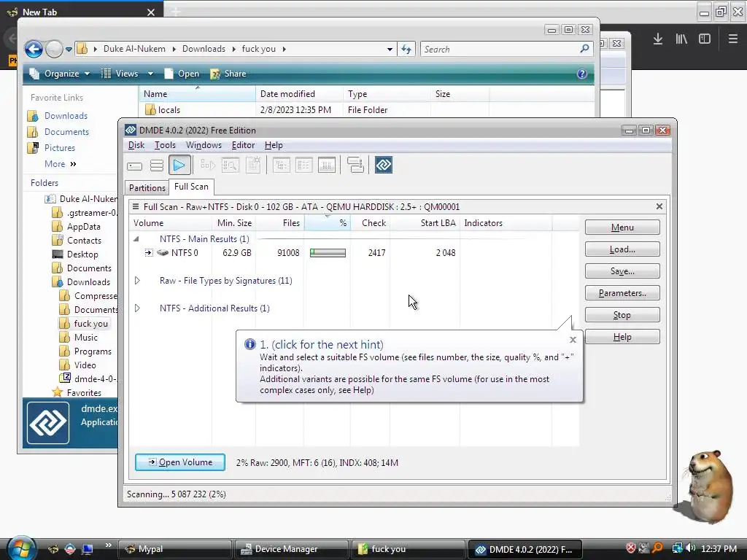Click the DMDE logo icon in toolbar

[384, 166]
